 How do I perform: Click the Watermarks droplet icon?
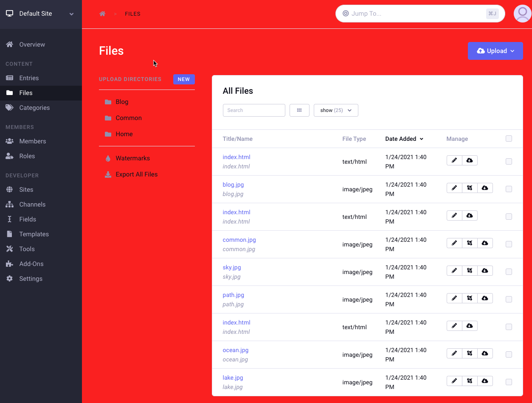point(108,158)
